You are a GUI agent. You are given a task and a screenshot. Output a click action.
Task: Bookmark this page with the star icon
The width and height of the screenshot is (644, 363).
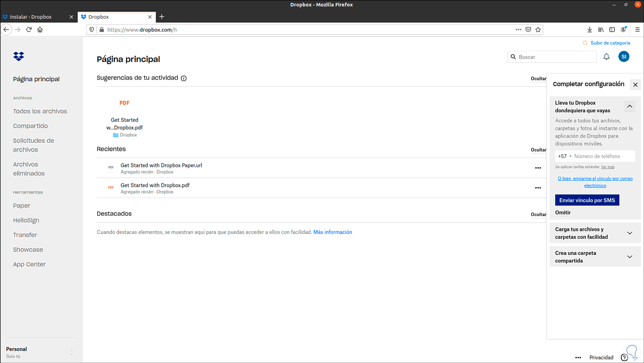point(538,30)
